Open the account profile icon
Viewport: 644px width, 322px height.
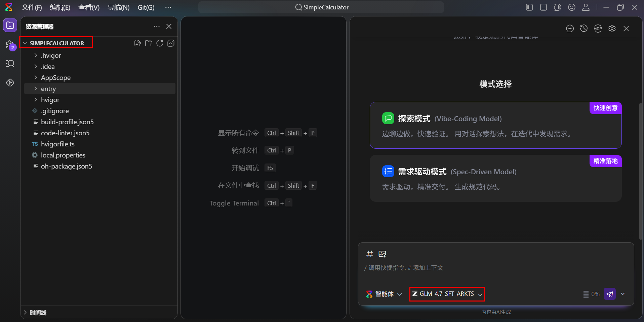coord(586,7)
